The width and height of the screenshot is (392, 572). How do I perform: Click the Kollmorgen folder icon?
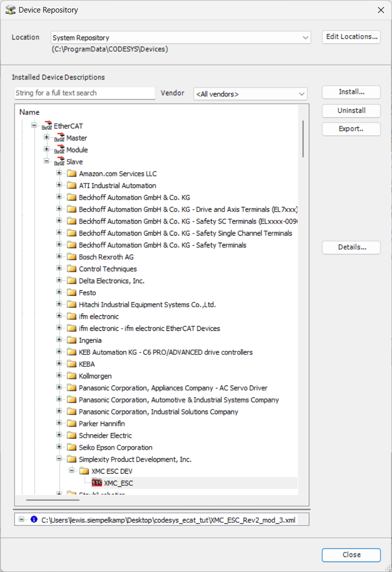click(72, 376)
